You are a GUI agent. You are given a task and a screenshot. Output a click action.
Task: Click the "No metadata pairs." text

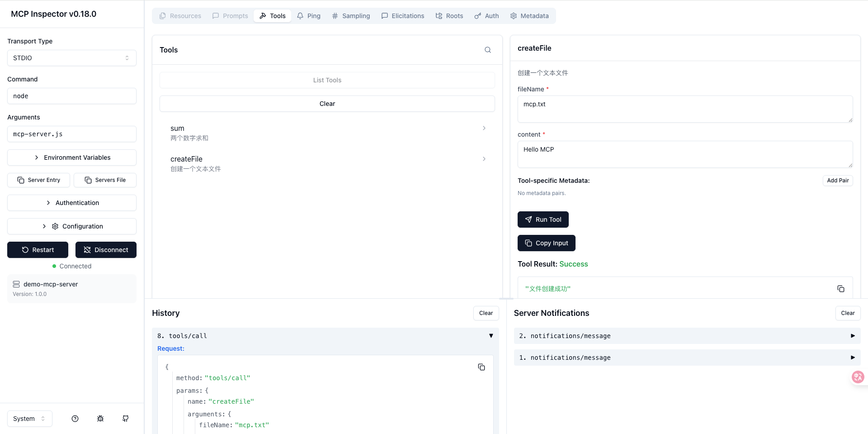(x=542, y=193)
